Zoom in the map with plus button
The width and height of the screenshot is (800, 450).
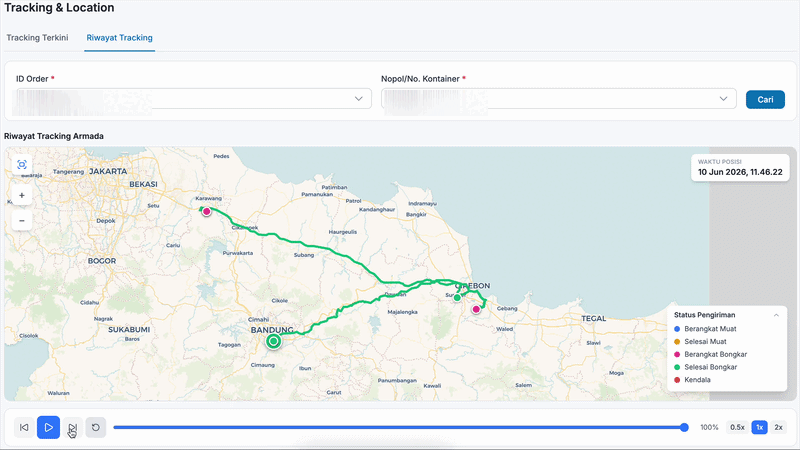tap(21, 195)
